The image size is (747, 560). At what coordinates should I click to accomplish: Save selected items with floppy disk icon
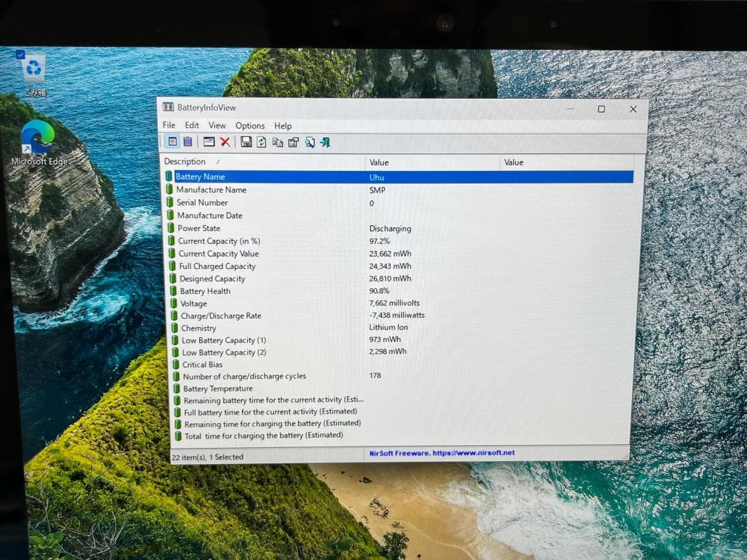click(x=246, y=142)
